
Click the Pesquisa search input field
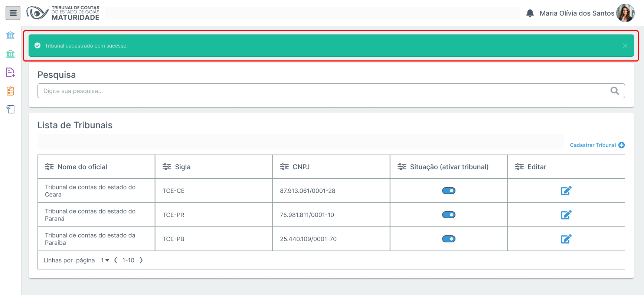click(x=323, y=91)
